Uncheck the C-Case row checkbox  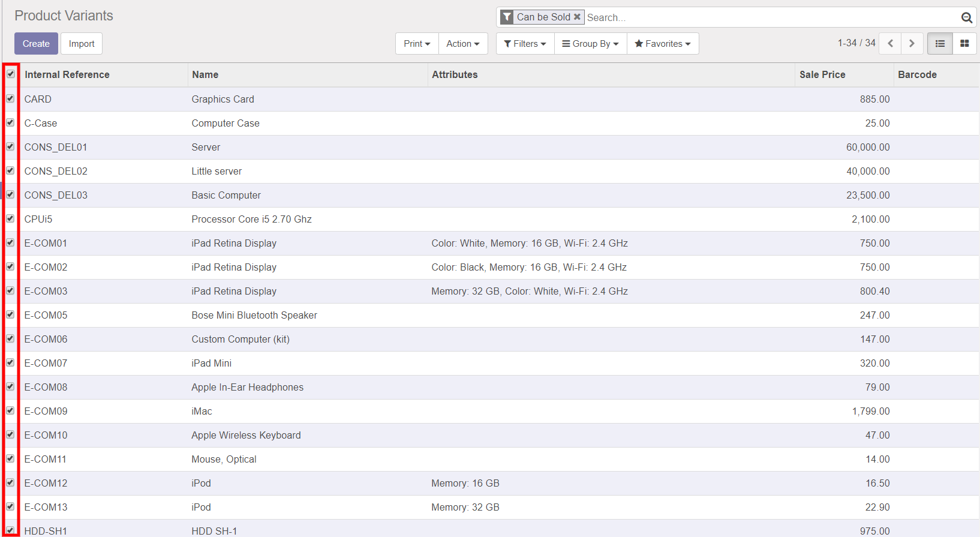pos(10,122)
